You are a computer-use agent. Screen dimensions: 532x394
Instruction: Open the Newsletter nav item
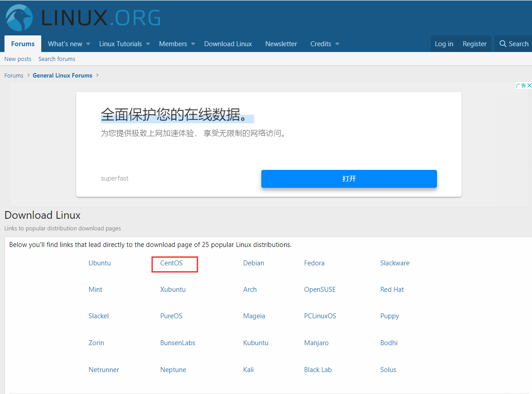pos(281,44)
